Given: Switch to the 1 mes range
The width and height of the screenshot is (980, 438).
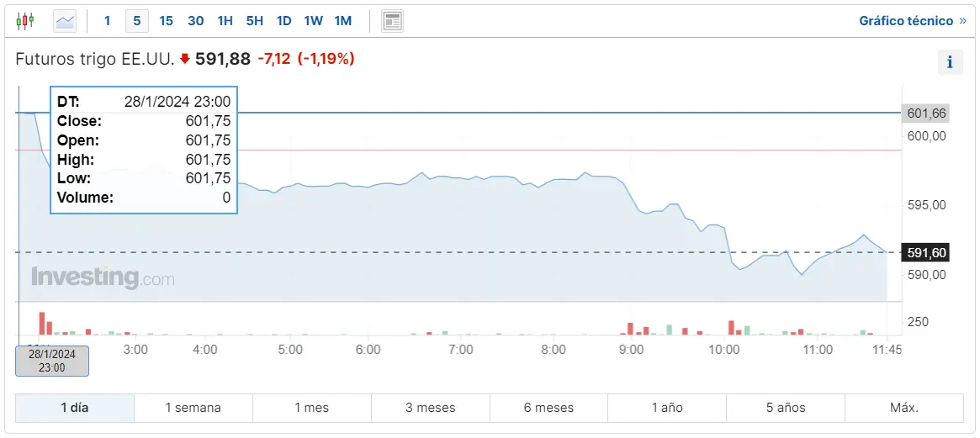Looking at the screenshot, I should pos(311,408).
